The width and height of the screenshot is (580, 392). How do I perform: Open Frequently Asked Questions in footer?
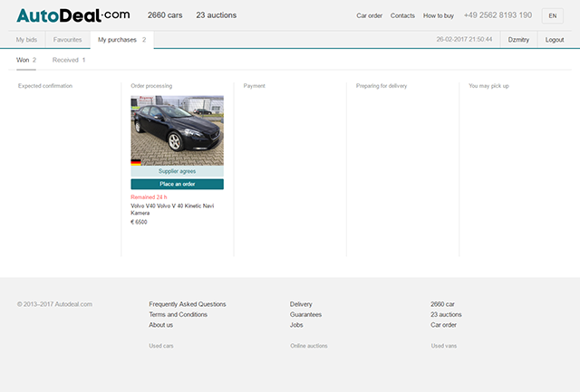[x=187, y=304]
